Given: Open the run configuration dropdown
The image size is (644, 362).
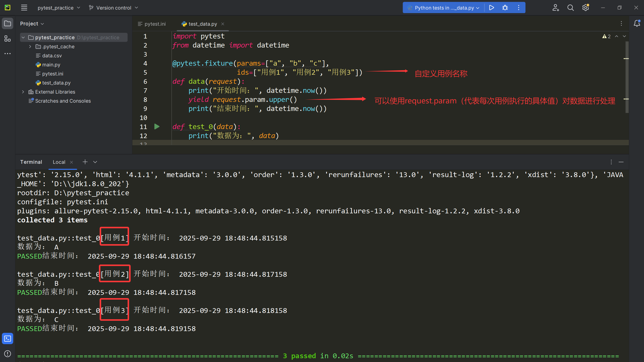Looking at the screenshot, I should coord(444,8).
